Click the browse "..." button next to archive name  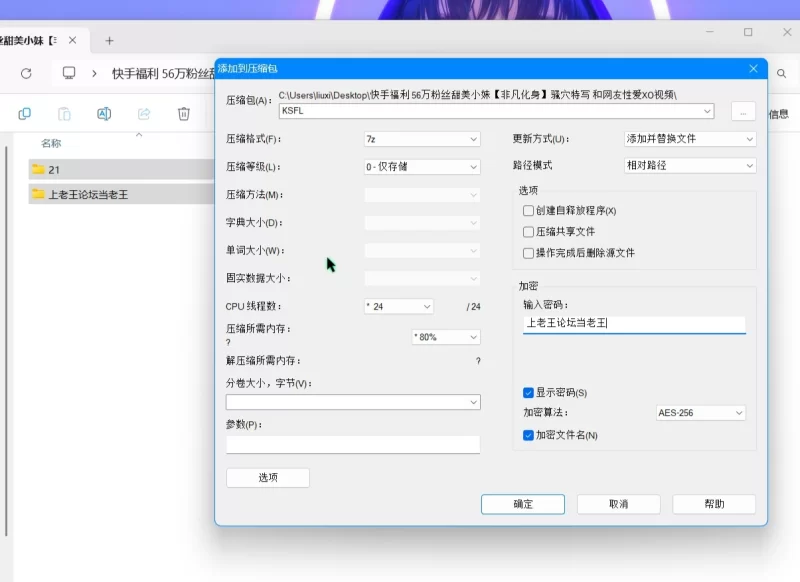coord(742,111)
